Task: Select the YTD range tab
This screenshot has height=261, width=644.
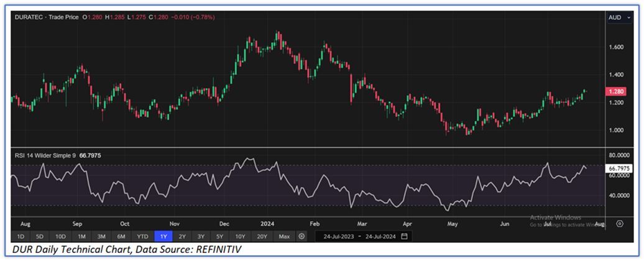Action: tap(143, 236)
